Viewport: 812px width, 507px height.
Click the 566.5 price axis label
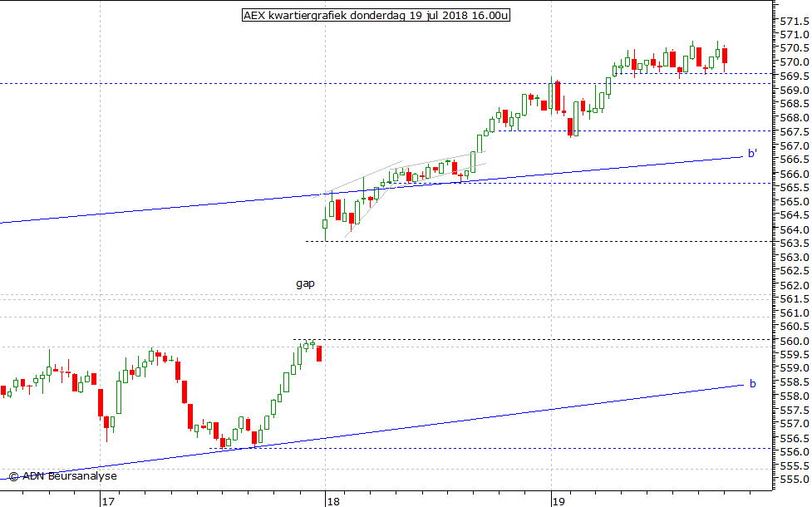click(795, 160)
